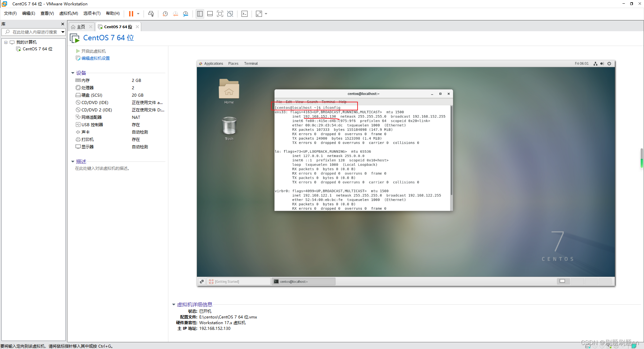Select CentOS 7 64 位 in library tree
The height and width of the screenshot is (349, 644).
click(x=38, y=49)
